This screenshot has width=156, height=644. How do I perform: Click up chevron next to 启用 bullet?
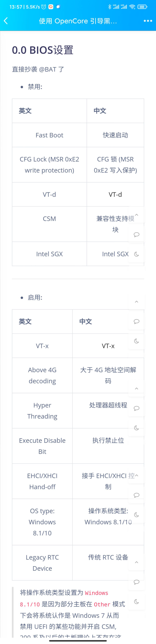(x=136, y=302)
